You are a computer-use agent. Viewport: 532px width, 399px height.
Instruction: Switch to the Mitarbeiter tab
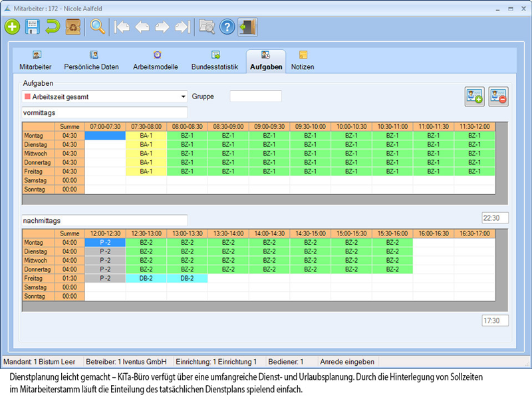[x=35, y=61]
